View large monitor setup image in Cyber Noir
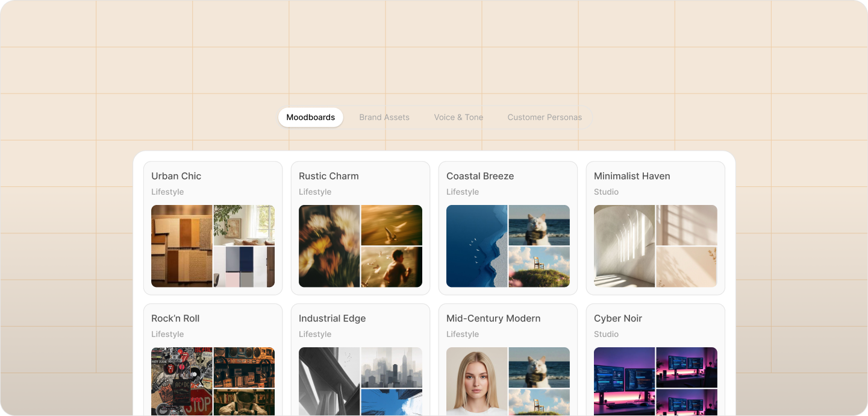 coord(625,381)
